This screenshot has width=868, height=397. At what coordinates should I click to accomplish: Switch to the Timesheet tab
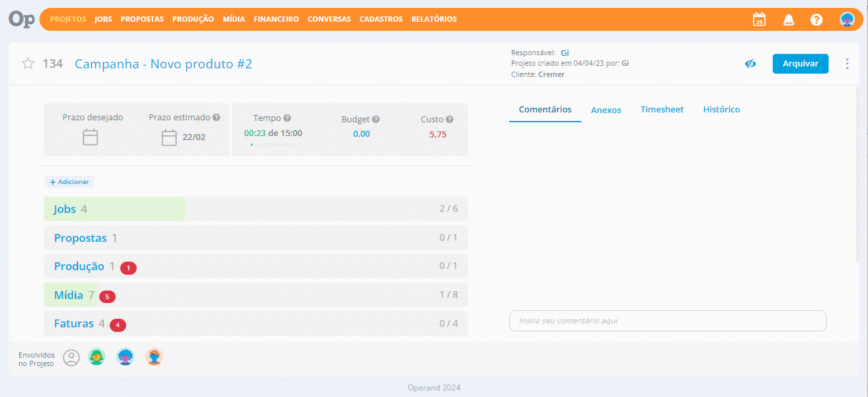(662, 109)
